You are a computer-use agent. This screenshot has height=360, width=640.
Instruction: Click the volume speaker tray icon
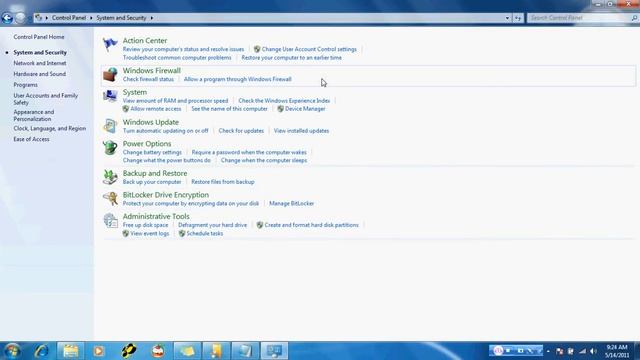[x=593, y=351]
